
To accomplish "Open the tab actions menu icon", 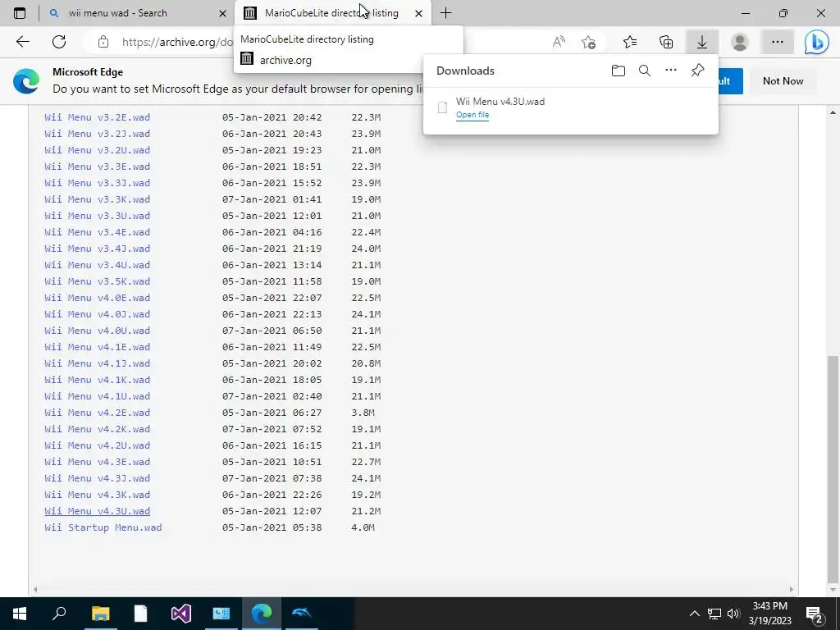I will tap(20, 13).
